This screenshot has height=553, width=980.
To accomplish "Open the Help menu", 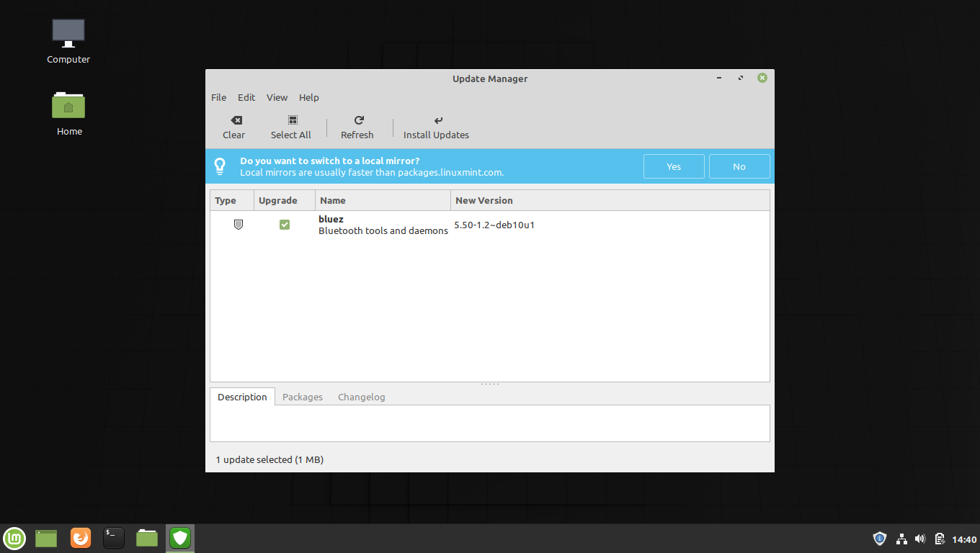I will pyautogui.click(x=308, y=97).
